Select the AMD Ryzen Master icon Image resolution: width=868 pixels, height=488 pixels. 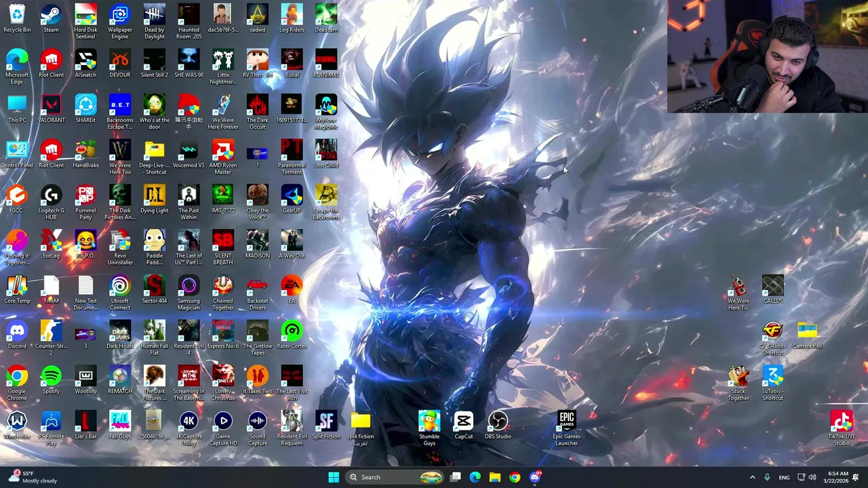pyautogui.click(x=223, y=157)
